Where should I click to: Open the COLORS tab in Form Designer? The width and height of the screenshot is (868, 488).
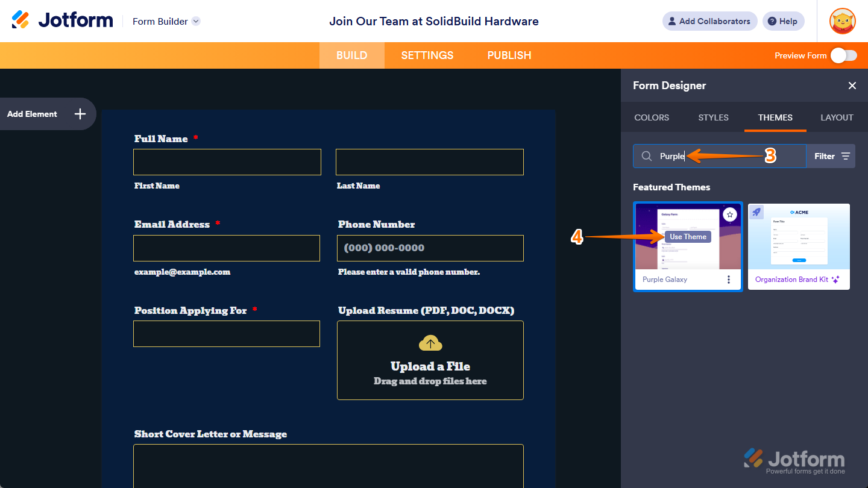tap(652, 117)
